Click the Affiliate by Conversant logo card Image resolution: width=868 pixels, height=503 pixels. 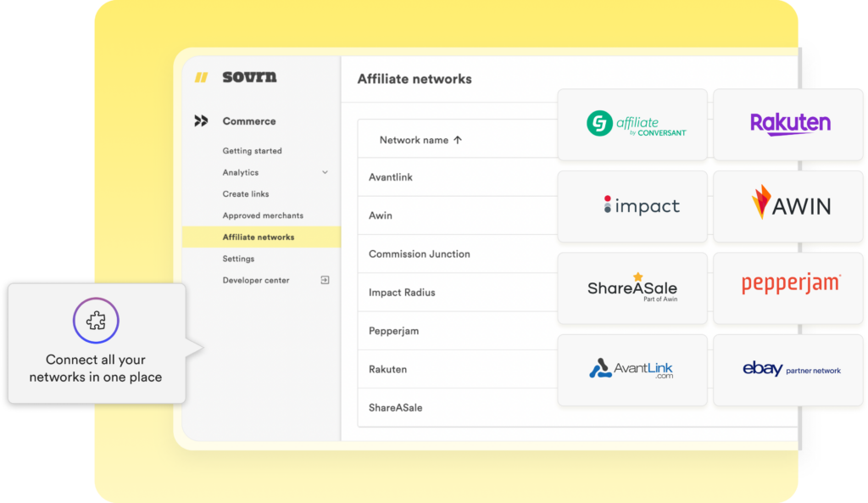(x=632, y=125)
